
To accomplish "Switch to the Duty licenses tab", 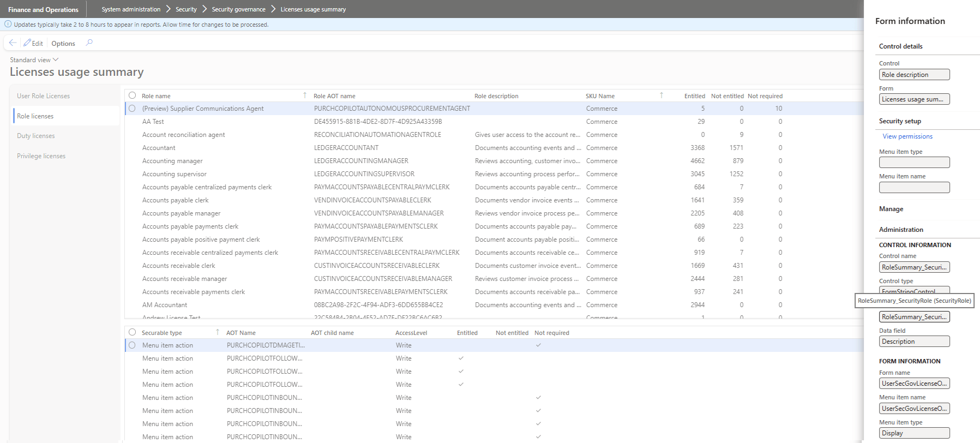I will click(x=36, y=136).
